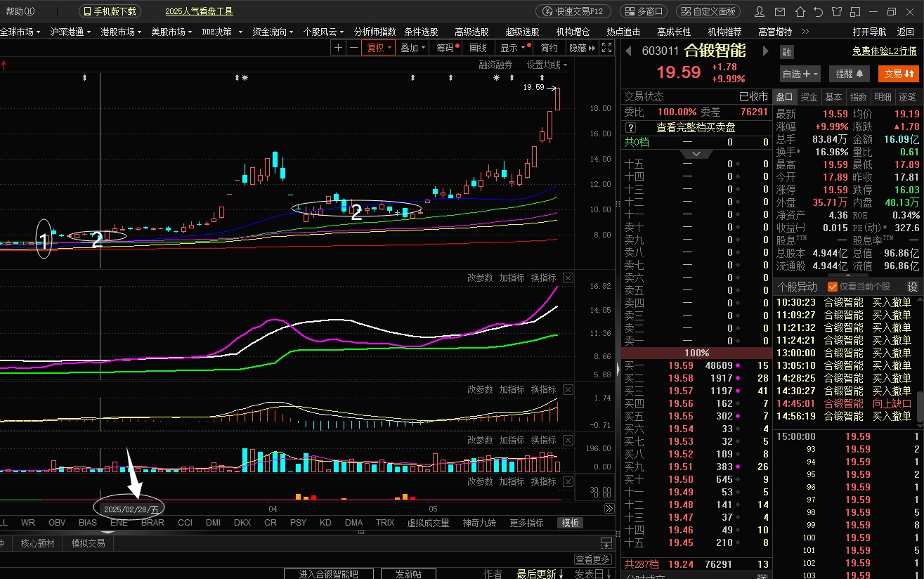Image resolution: width=924 pixels, height=579 pixels.
Task: Toggle the 简约 simple mode
Action: click(549, 48)
